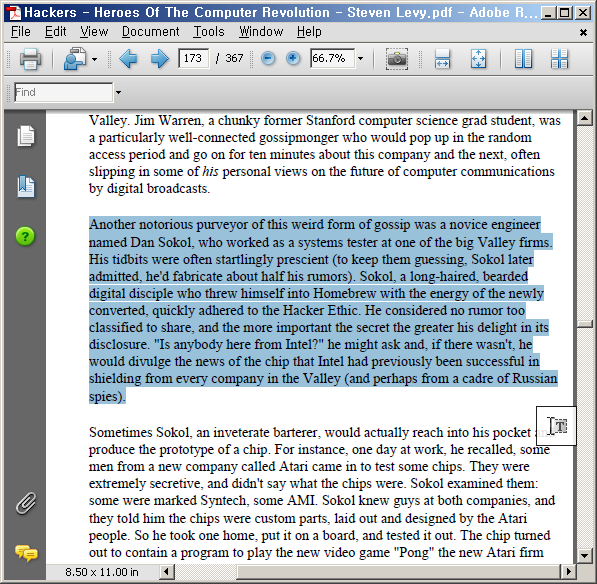Click the horizontal scrollbar thumb
597x584 pixels.
pos(398,571)
